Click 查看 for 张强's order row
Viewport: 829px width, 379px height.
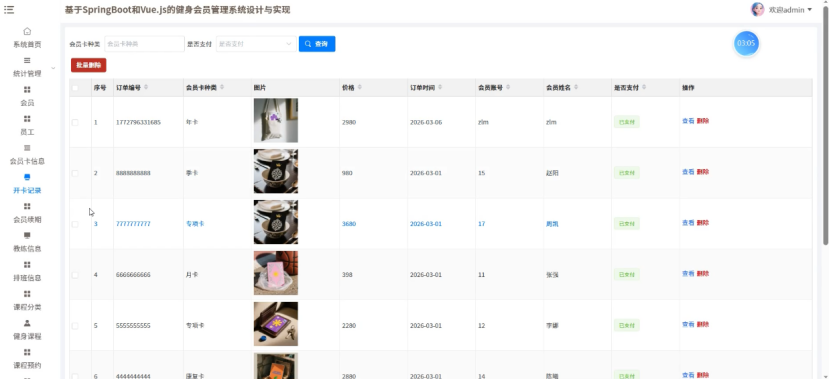pos(688,274)
